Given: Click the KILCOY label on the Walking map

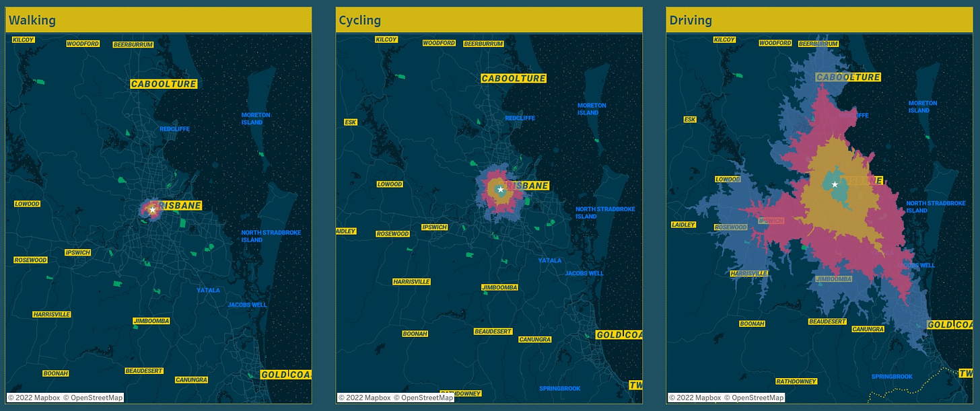Looking at the screenshot, I should click(x=22, y=39).
